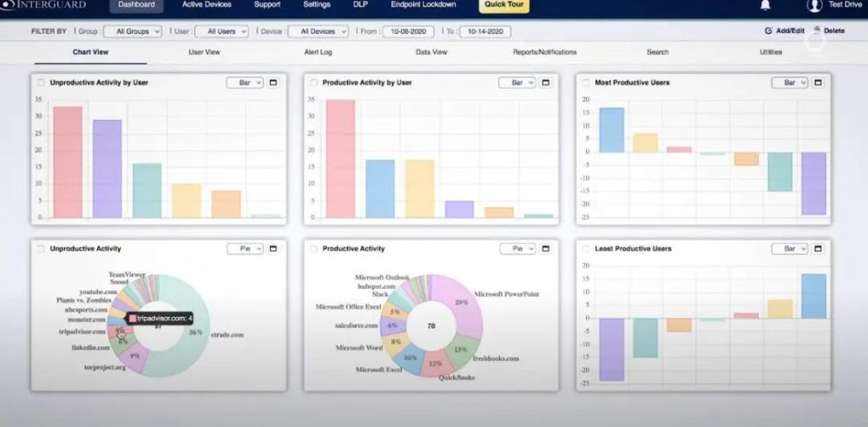Start the Quick Tour
The width and height of the screenshot is (868, 427).
[503, 4]
